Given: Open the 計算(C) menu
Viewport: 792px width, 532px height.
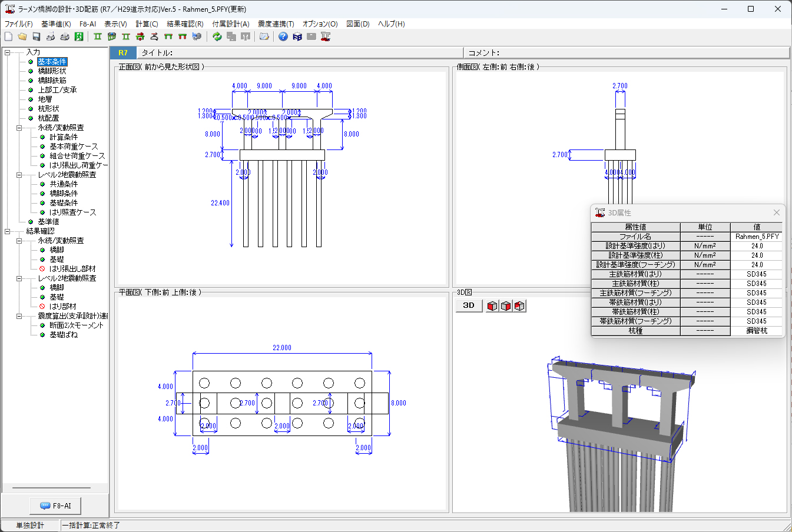Looking at the screenshot, I should tap(147, 24).
